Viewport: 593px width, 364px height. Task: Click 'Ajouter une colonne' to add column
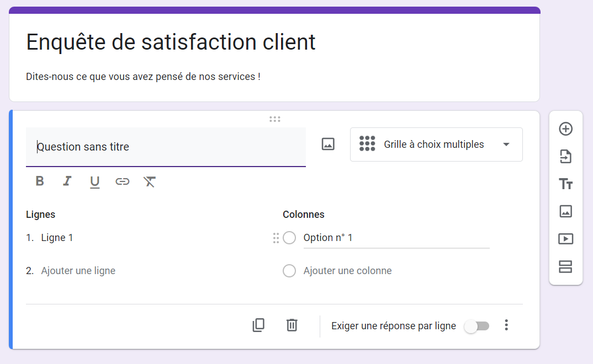[347, 271]
